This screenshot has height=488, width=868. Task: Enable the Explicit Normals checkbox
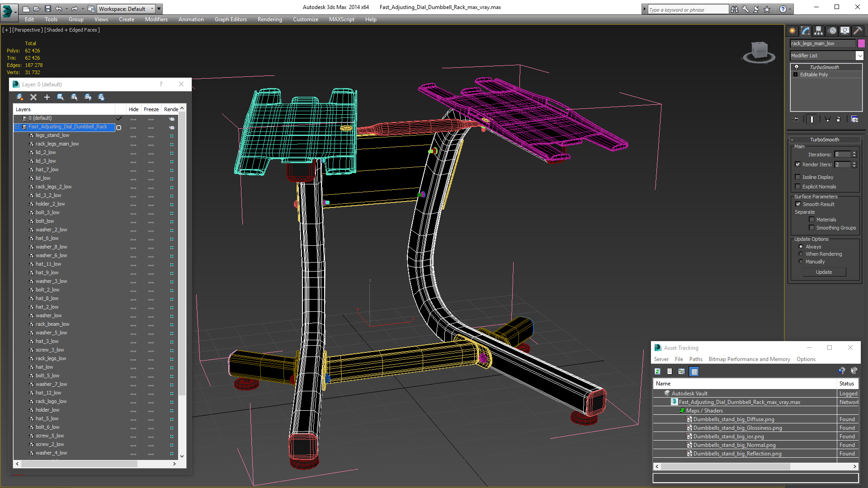[798, 187]
